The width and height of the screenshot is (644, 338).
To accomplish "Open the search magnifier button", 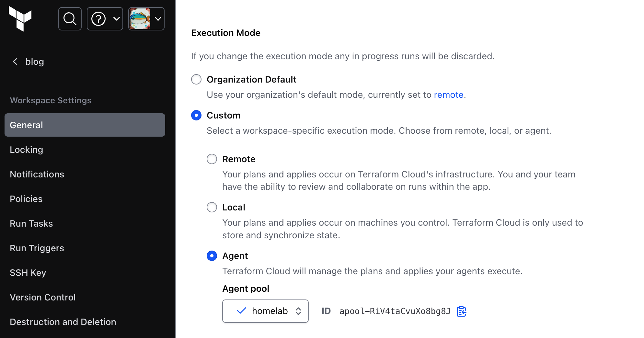I will (70, 19).
